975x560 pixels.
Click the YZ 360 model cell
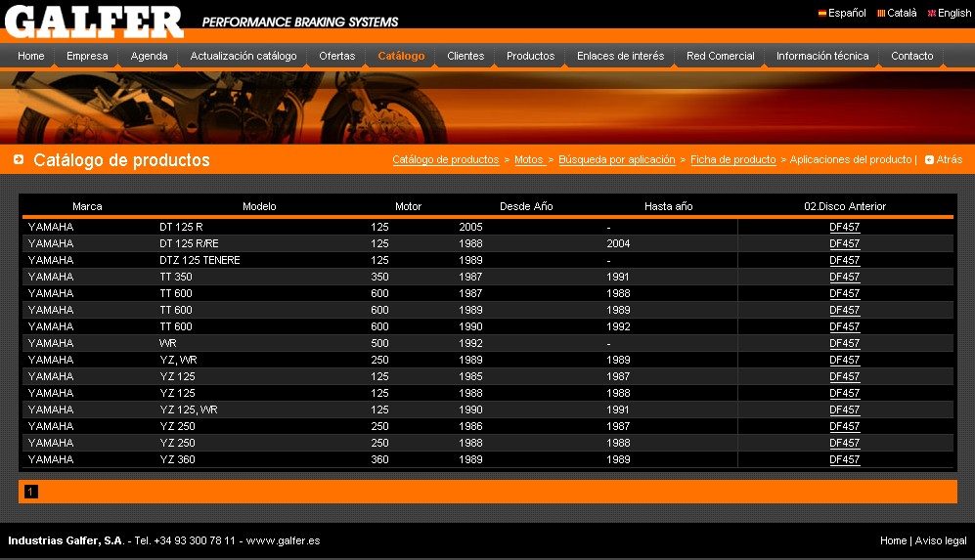(177, 459)
